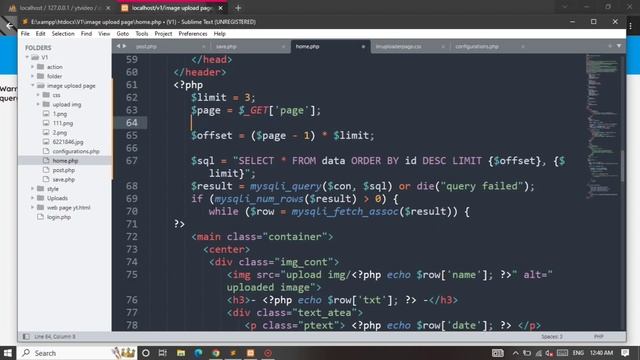This screenshot has width=640, height=360.
Task: Open configurations.php in the sidebar
Action: (76, 151)
